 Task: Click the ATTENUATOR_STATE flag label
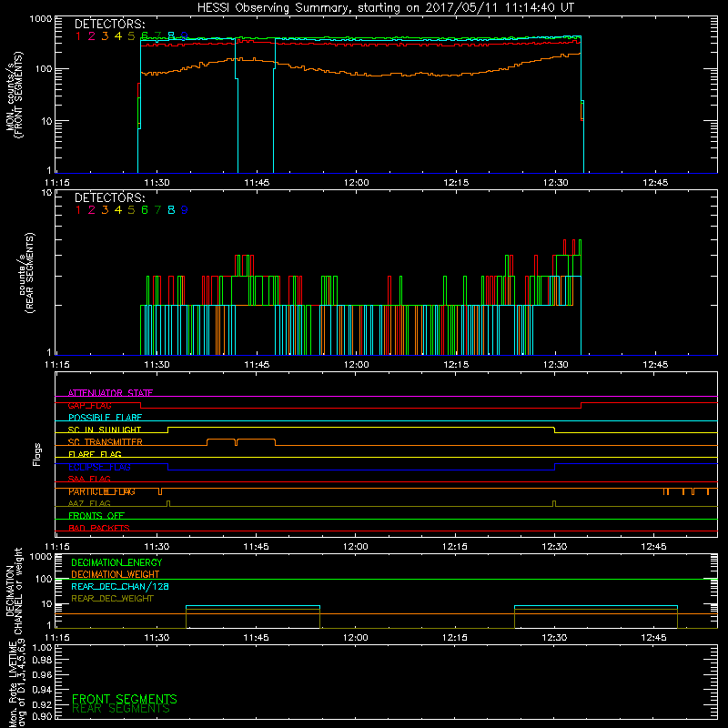(110, 393)
